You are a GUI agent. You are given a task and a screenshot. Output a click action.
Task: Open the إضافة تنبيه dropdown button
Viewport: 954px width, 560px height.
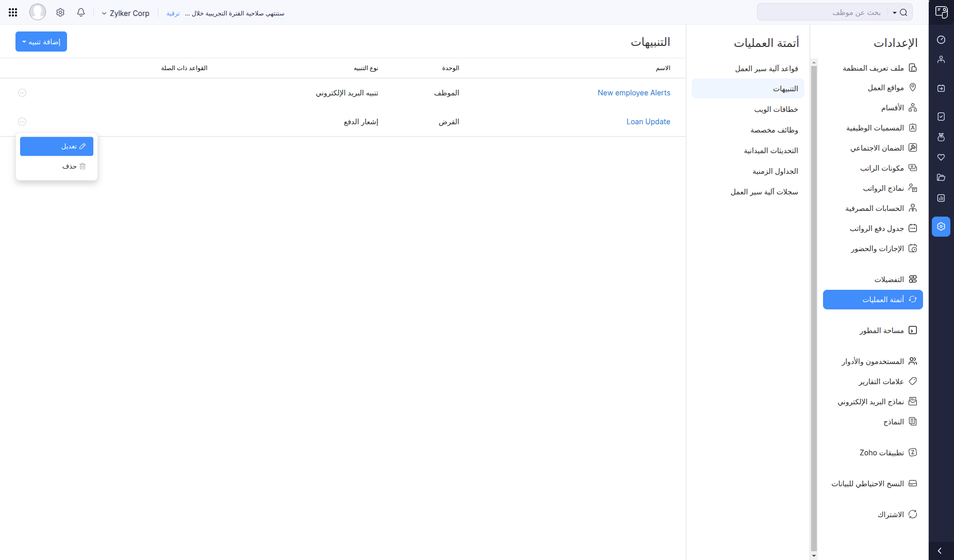(x=41, y=42)
